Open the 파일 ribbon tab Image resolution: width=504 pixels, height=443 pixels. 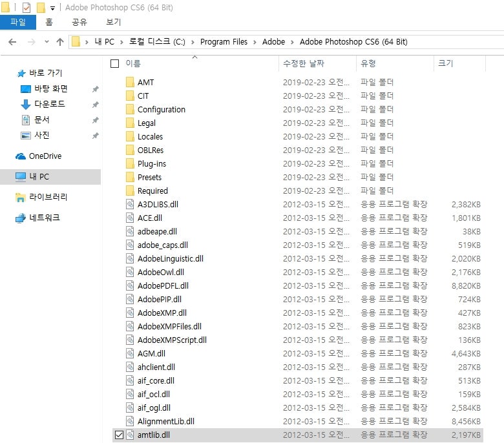pyautogui.click(x=18, y=22)
